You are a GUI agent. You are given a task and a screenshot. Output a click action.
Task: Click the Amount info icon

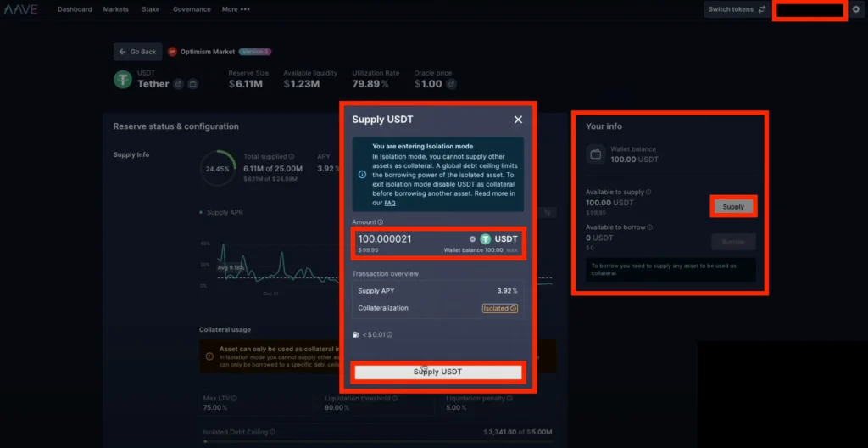tap(381, 222)
